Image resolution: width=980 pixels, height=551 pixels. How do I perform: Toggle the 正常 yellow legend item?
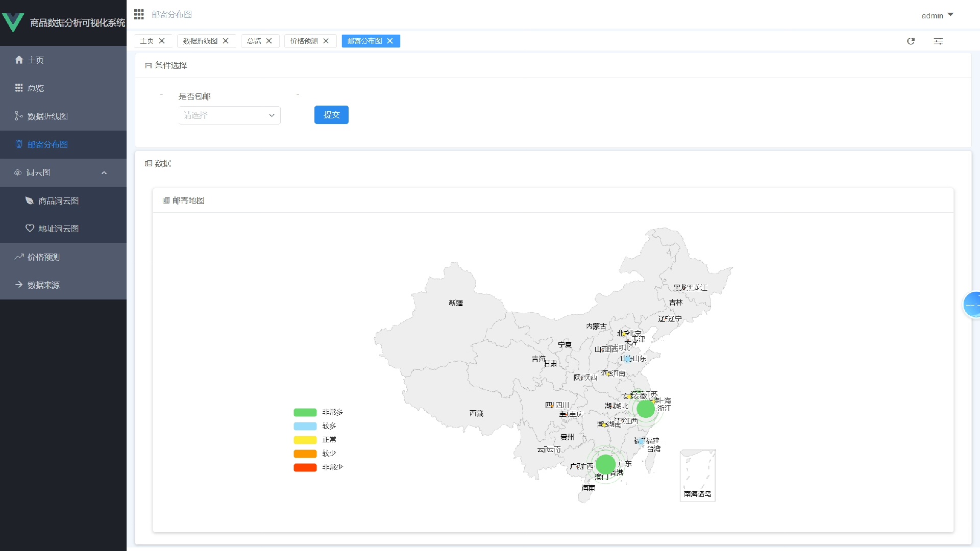pyautogui.click(x=305, y=440)
